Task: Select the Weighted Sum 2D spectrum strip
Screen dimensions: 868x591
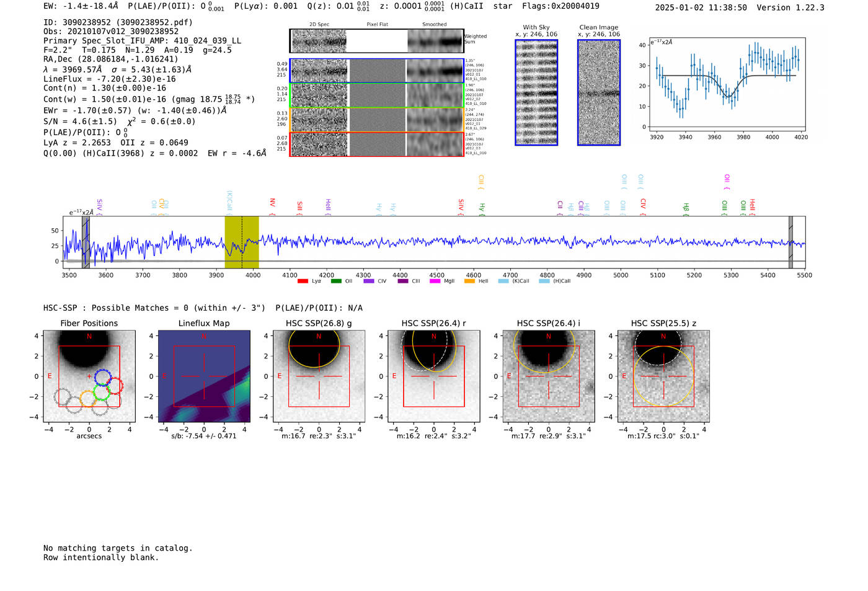Action: pyautogui.click(x=376, y=41)
